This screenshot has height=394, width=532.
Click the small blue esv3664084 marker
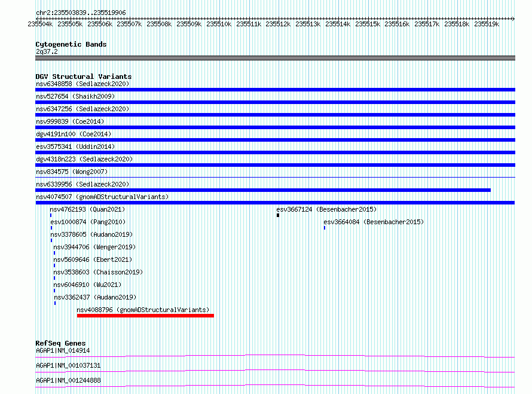coord(325,228)
